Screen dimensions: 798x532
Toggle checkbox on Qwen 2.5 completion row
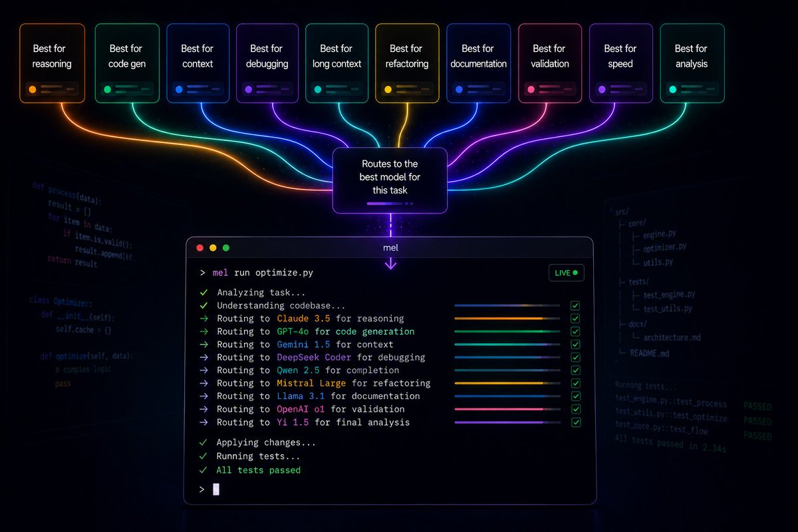point(575,370)
